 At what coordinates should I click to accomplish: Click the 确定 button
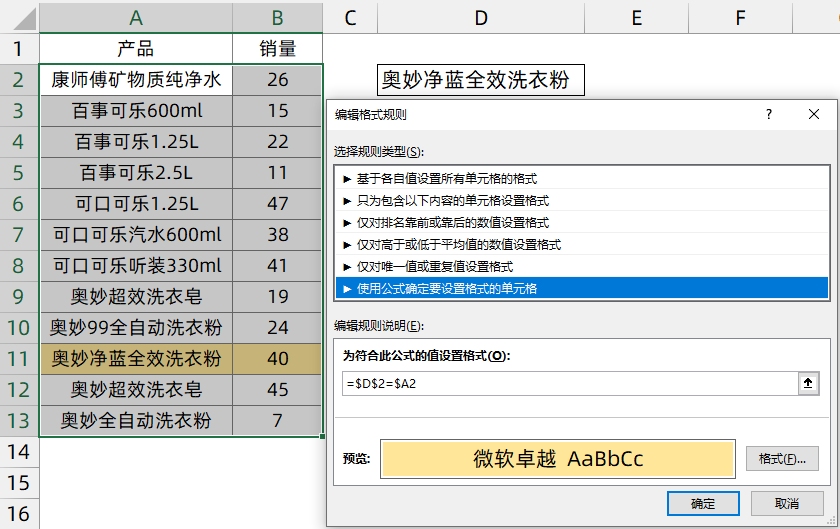point(703,504)
